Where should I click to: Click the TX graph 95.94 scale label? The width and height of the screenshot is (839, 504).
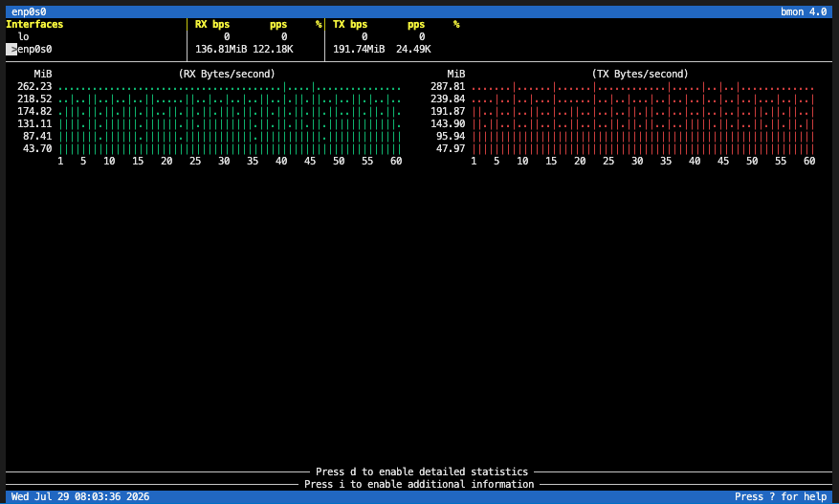[x=451, y=136]
